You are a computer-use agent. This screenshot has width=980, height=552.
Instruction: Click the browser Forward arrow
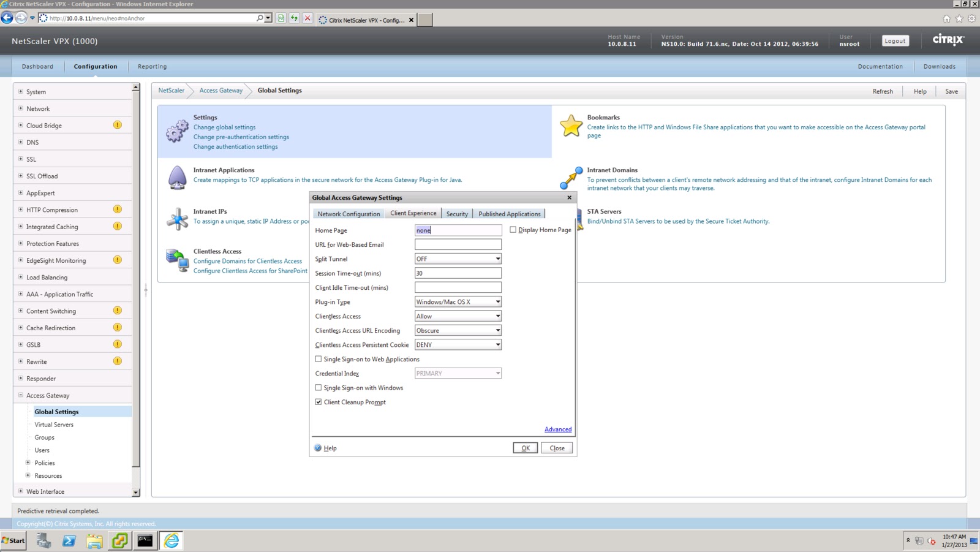tap(21, 18)
